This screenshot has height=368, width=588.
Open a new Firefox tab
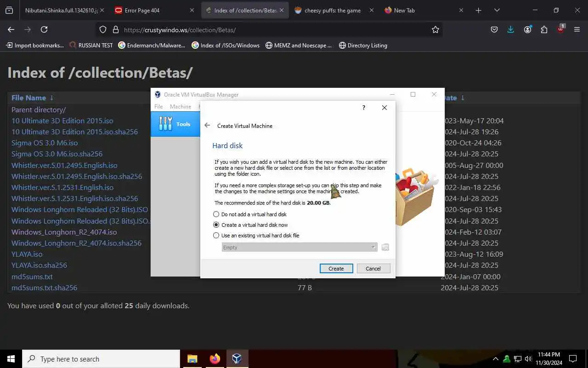(478, 10)
